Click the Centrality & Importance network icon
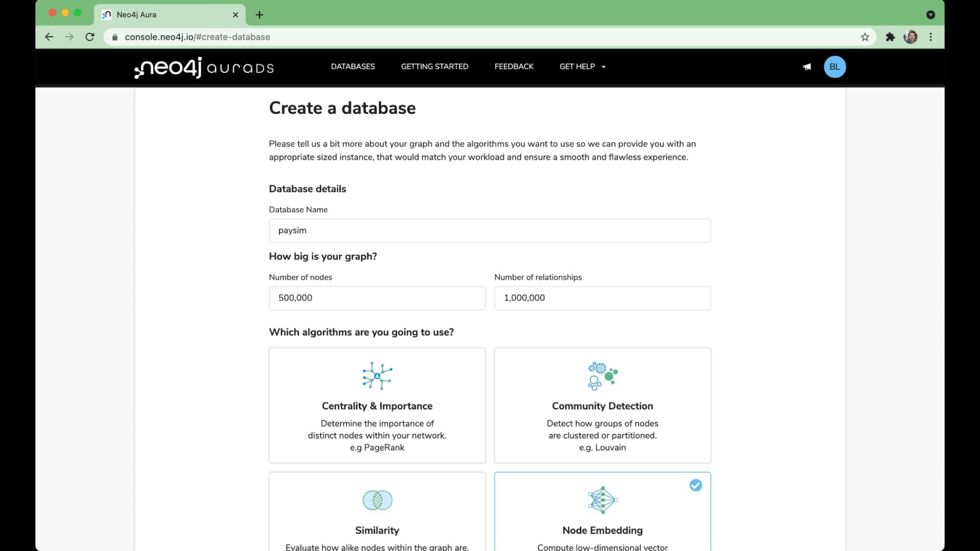Image resolution: width=980 pixels, height=551 pixels. point(377,376)
